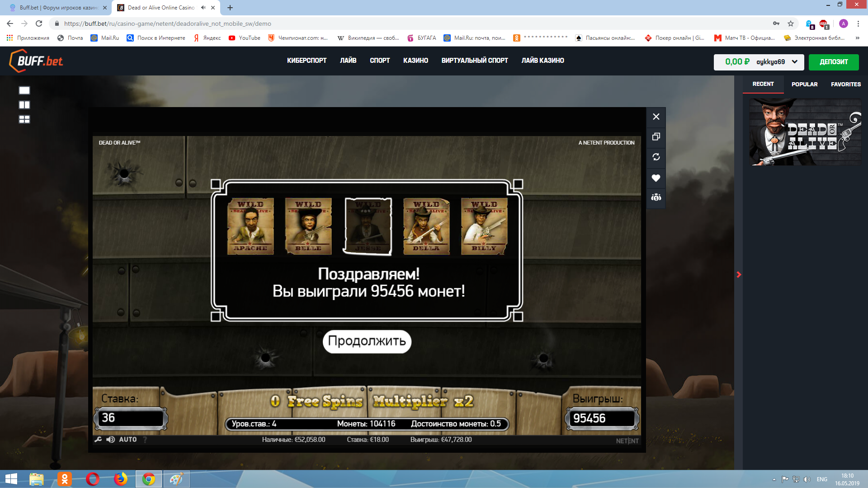Click the money bag icon in game sidebar
868x488 pixels.
click(656, 197)
